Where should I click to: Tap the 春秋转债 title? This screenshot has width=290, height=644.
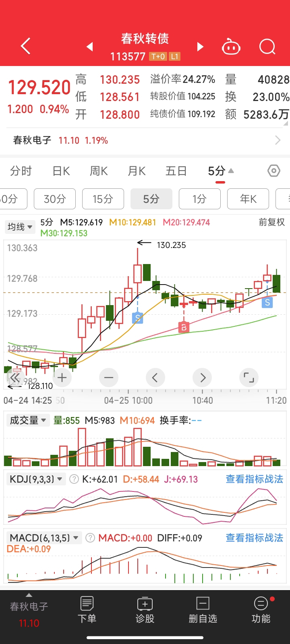point(145,39)
